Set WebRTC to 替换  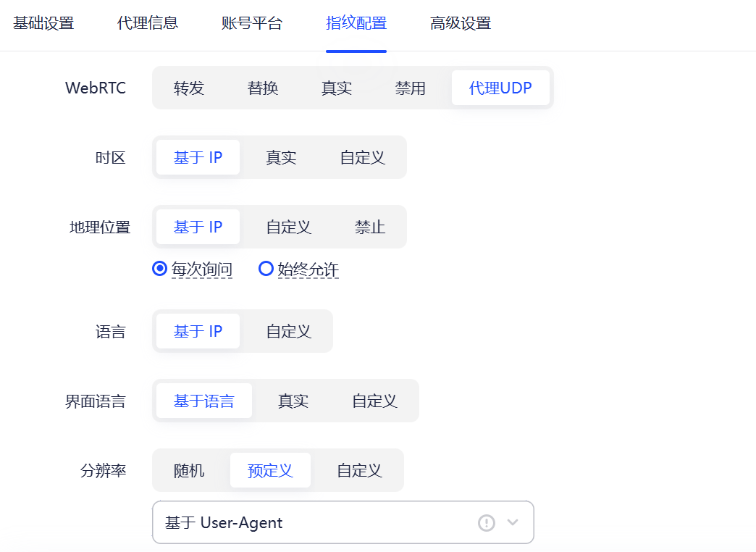263,88
